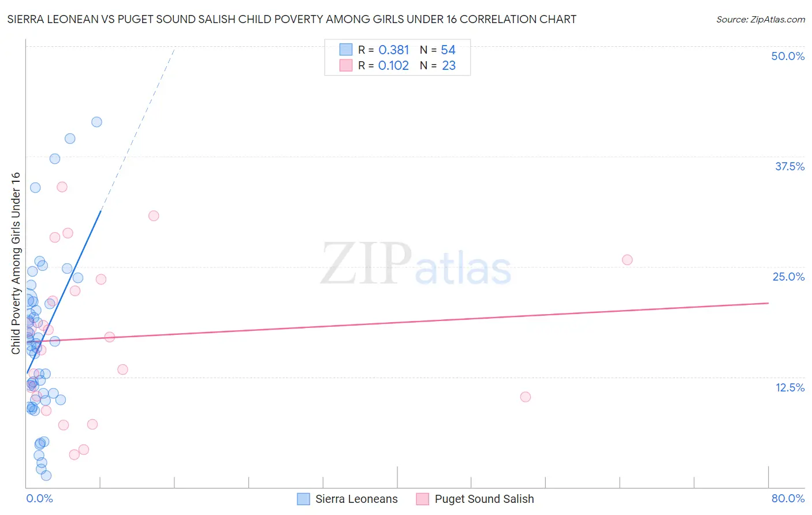Click the 0.0% x-axis label
This screenshot has width=812, height=515.
click(x=39, y=498)
